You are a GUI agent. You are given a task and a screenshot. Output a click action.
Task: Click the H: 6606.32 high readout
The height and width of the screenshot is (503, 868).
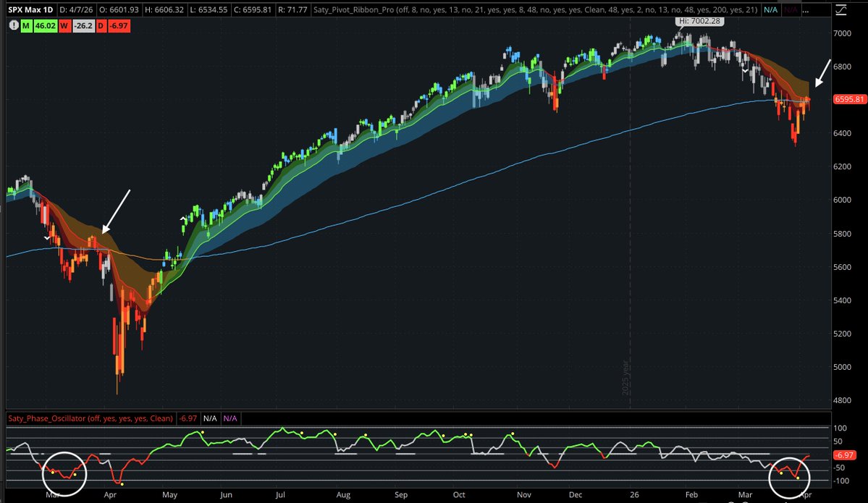(x=164, y=10)
